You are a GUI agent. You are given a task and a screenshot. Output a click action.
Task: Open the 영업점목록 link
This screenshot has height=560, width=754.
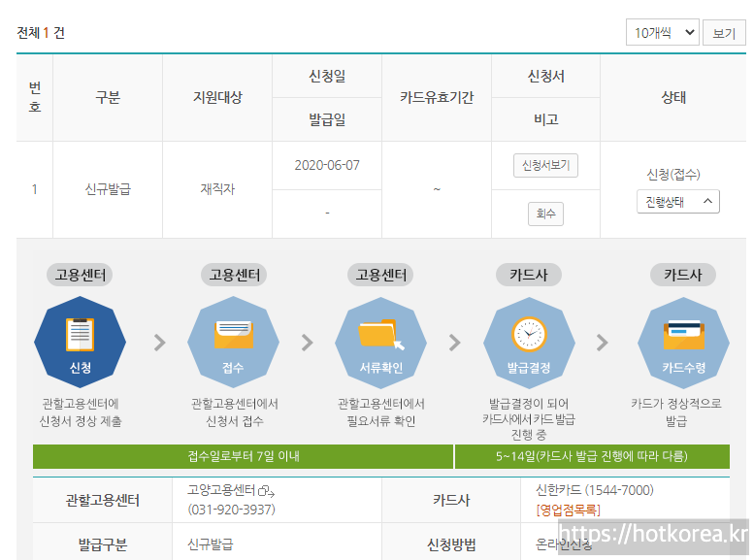(569, 510)
